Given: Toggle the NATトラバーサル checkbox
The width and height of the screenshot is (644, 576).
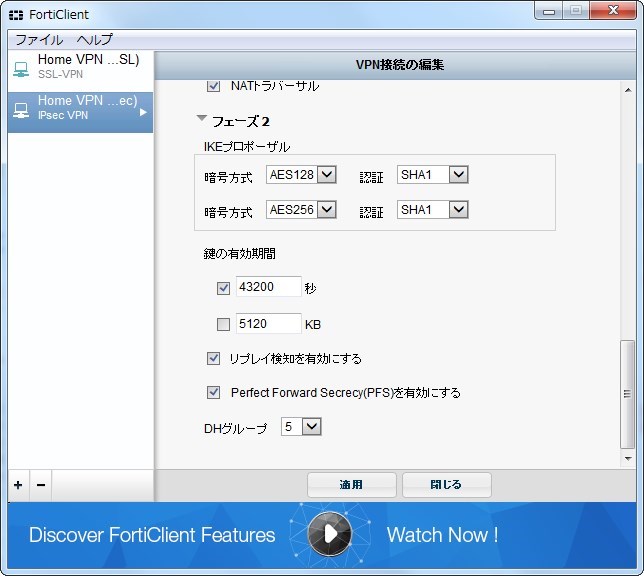Looking at the screenshot, I should pos(213,86).
